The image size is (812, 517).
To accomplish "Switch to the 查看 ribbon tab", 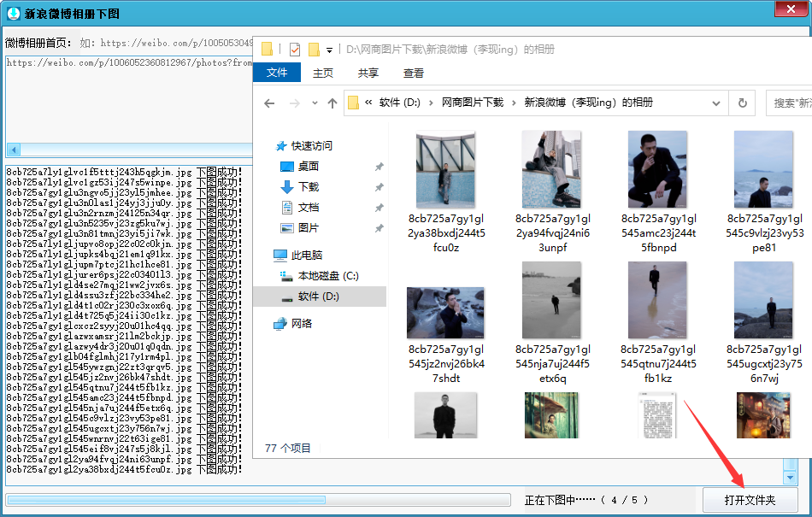I will tap(413, 73).
